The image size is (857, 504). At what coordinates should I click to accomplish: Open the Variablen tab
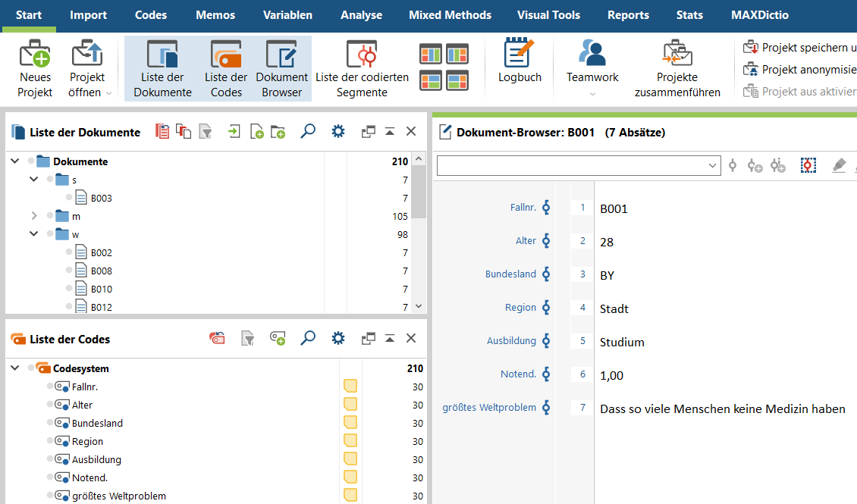[287, 15]
